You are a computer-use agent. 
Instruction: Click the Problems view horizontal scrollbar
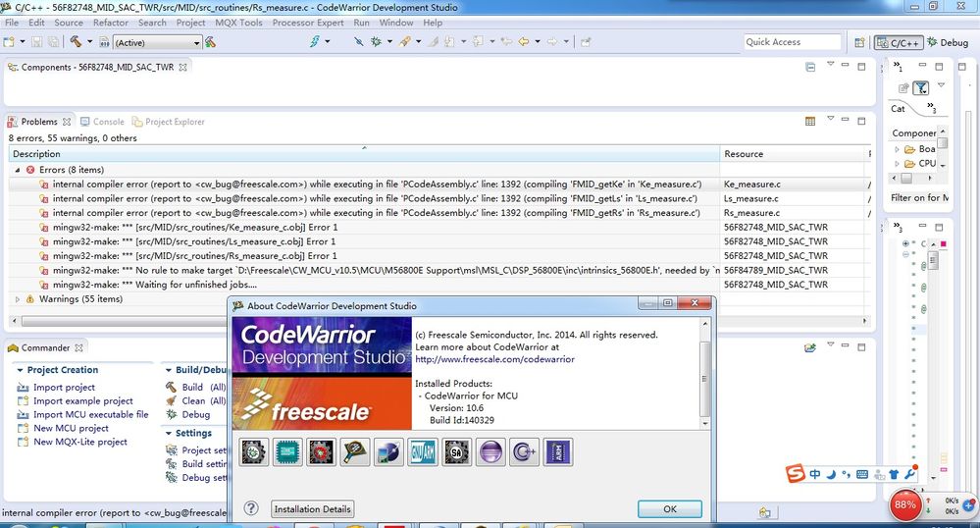439,321
